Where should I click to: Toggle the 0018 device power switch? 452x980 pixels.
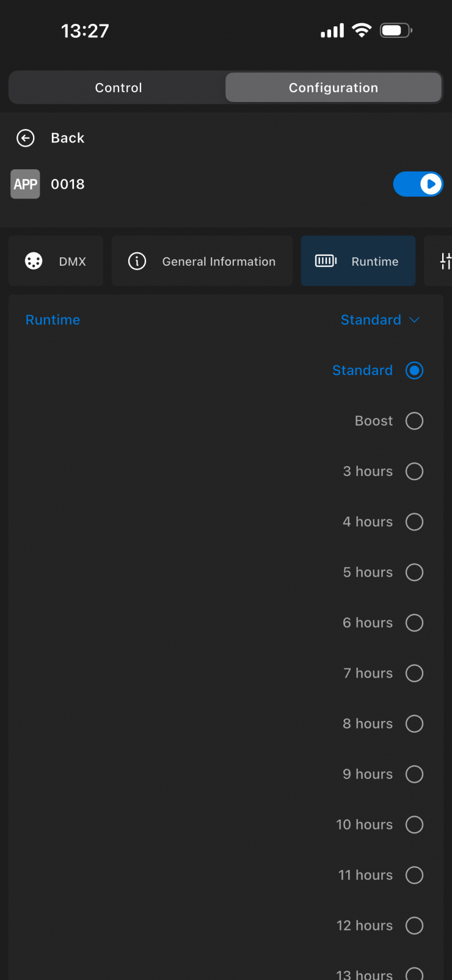418,184
